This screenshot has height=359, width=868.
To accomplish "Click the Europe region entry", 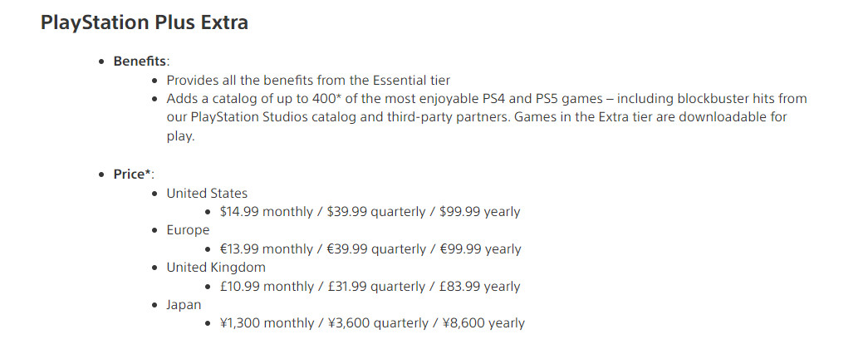I will point(188,230).
